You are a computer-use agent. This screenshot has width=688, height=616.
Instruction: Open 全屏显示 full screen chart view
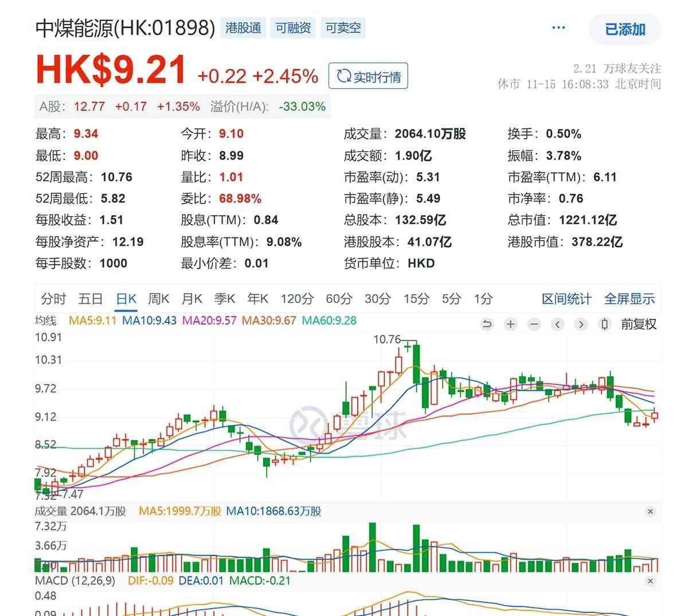click(629, 299)
